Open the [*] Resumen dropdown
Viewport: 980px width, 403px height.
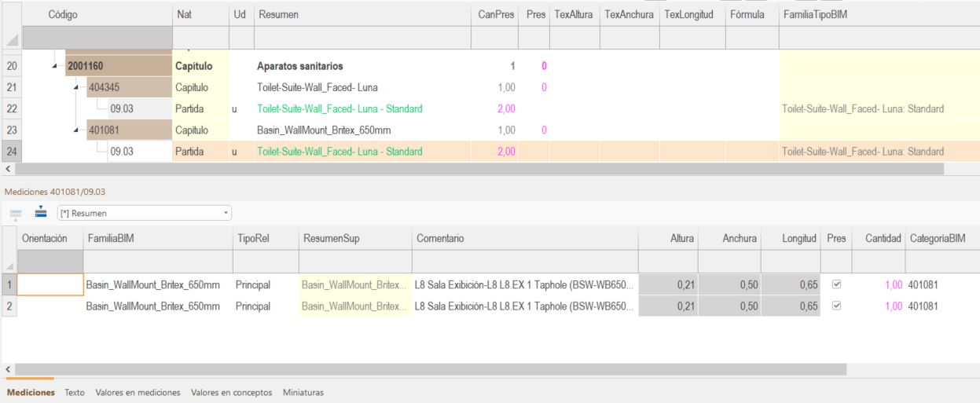pos(145,213)
